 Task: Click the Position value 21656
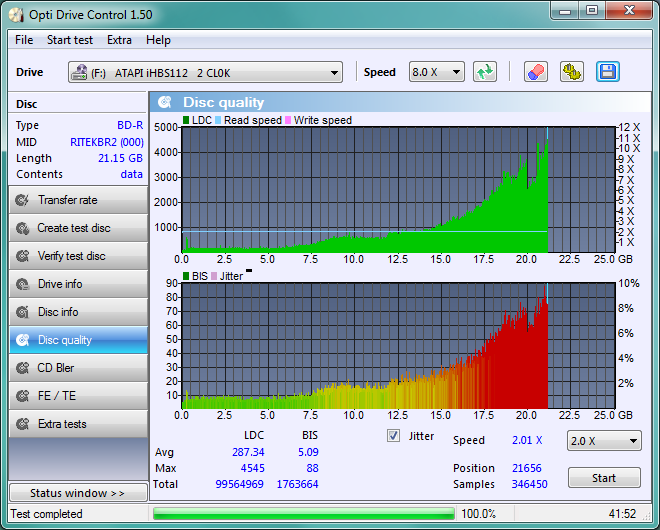[527, 468]
